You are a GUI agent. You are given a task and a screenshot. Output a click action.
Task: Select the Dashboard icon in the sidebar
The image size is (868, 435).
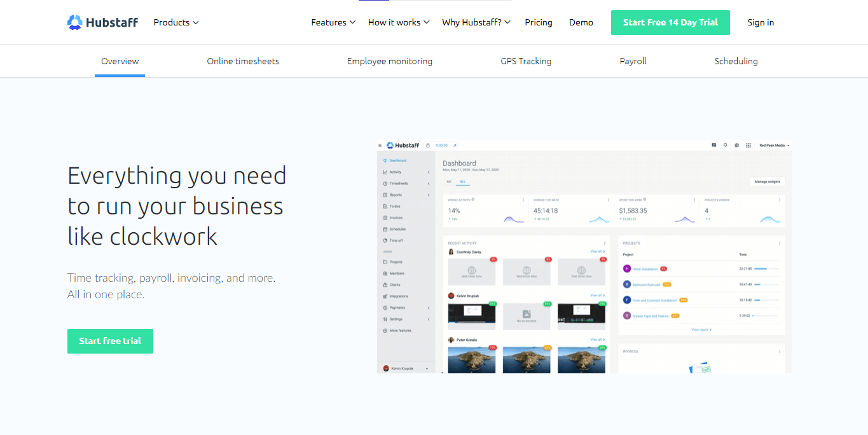click(385, 160)
